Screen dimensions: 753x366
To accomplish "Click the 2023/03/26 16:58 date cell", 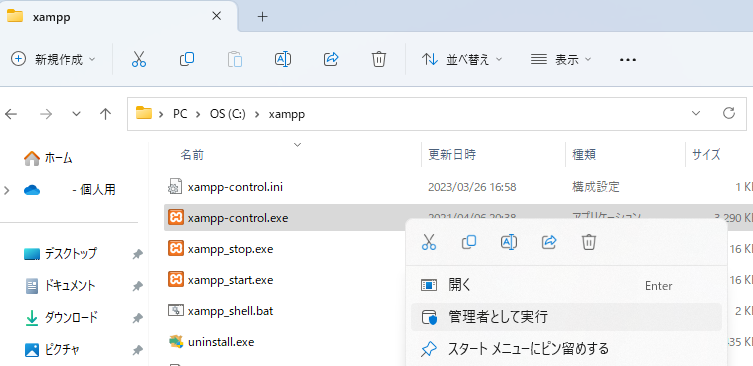I will pyautogui.click(x=472, y=187).
